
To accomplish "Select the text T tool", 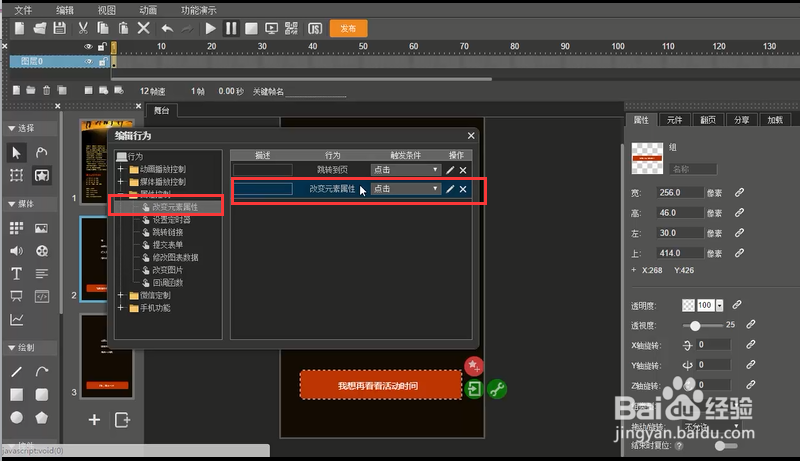I will pyautogui.click(x=16, y=274).
